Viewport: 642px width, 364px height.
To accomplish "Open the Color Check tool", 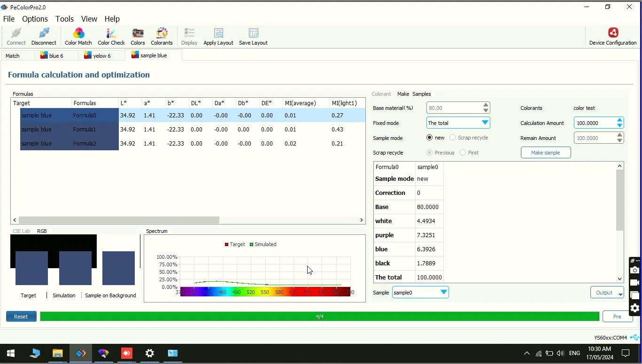I will [111, 36].
